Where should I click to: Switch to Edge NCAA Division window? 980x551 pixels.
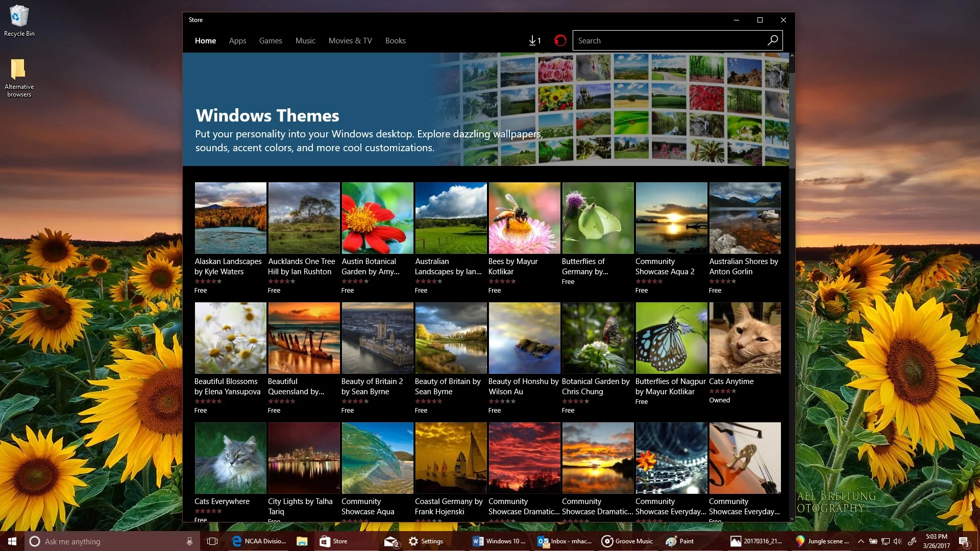pyautogui.click(x=259, y=541)
